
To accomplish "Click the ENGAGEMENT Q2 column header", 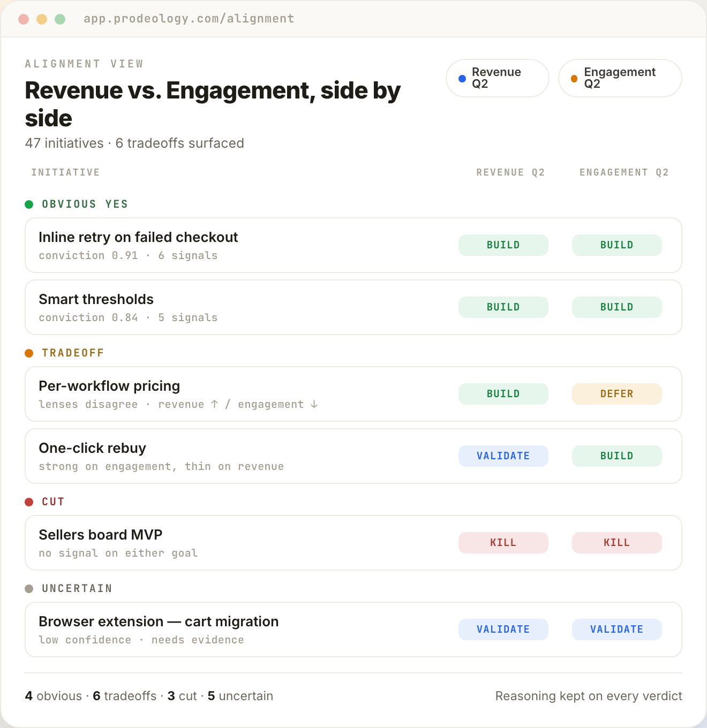I will 624,172.
